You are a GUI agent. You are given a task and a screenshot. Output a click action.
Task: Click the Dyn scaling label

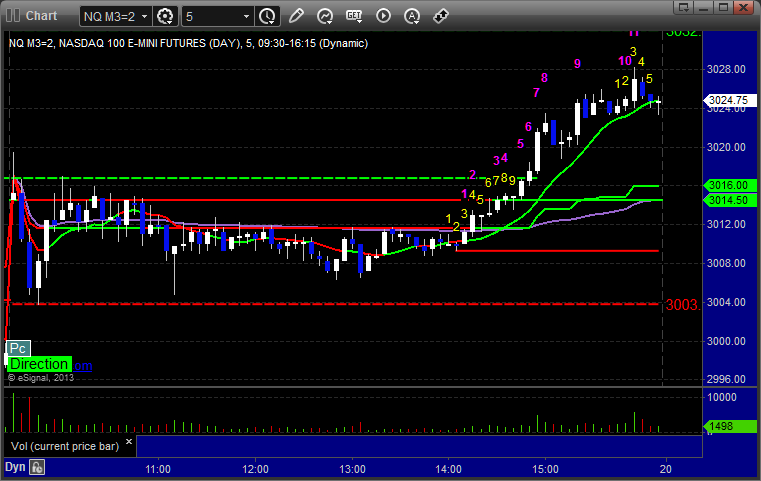click(x=15, y=467)
